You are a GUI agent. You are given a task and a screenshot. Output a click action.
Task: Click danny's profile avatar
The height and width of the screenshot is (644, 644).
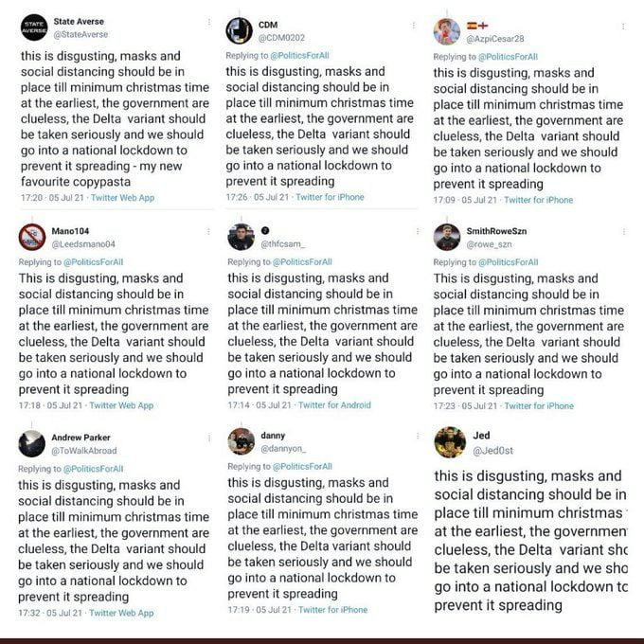click(241, 441)
